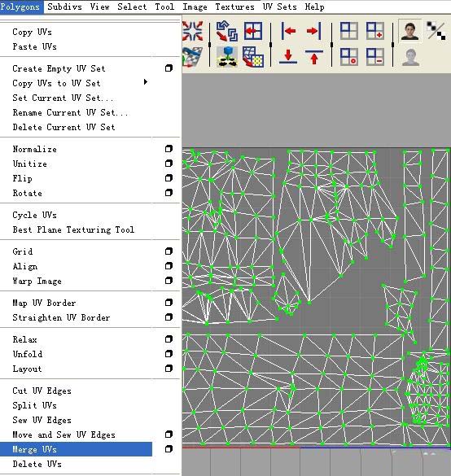This screenshot has width=451, height=476.
Task: Choose Cut UV Edges from the menu
Action: 42,391
